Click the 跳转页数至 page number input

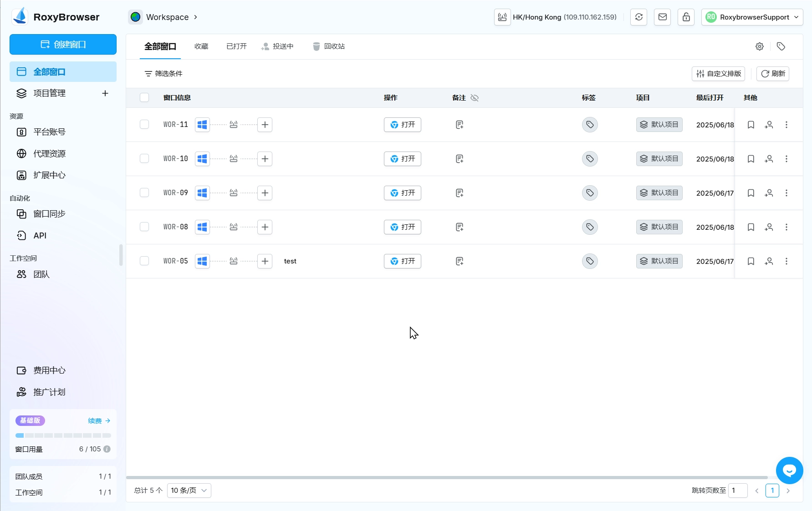737,491
